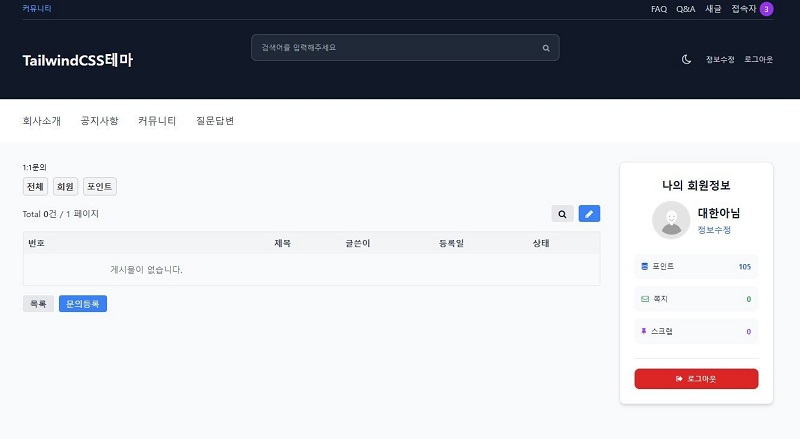Click the 정보수정 link under the username

tap(714, 230)
